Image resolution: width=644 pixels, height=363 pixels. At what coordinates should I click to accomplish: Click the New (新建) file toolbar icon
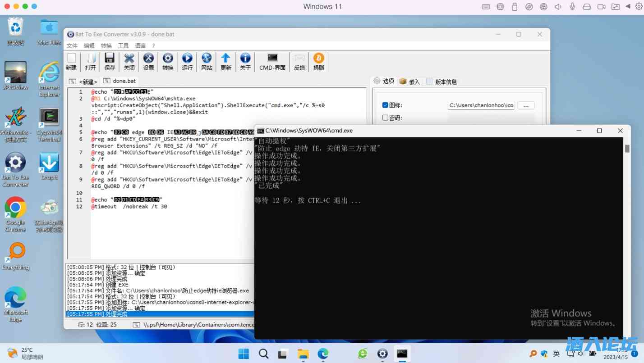71,61
